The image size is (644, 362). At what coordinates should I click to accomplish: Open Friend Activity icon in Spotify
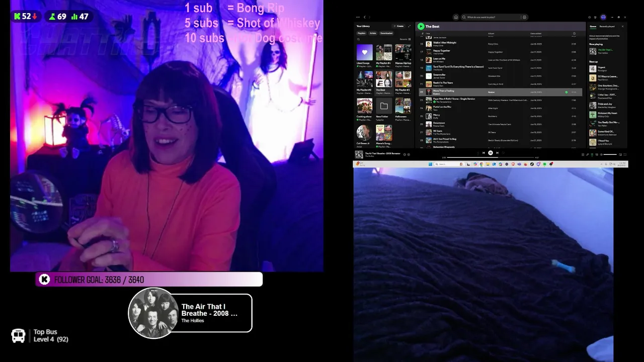pyautogui.click(x=595, y=17)
